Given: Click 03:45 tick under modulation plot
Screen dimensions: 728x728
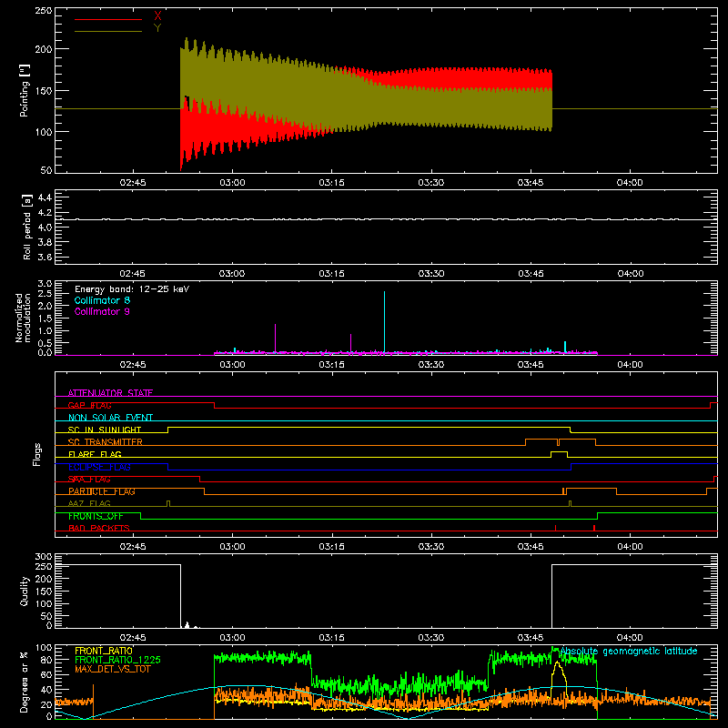Looking at the screenshot, I should (x=531, y=365).
